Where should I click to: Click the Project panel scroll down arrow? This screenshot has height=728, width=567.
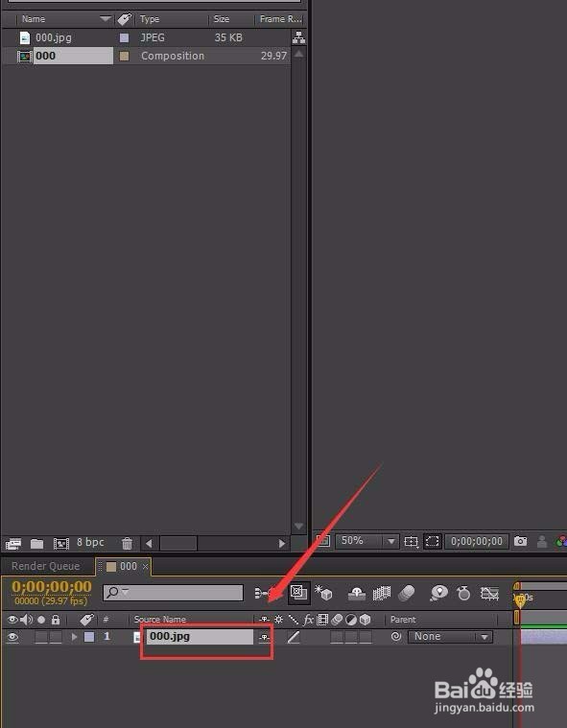tap(298, 526)
